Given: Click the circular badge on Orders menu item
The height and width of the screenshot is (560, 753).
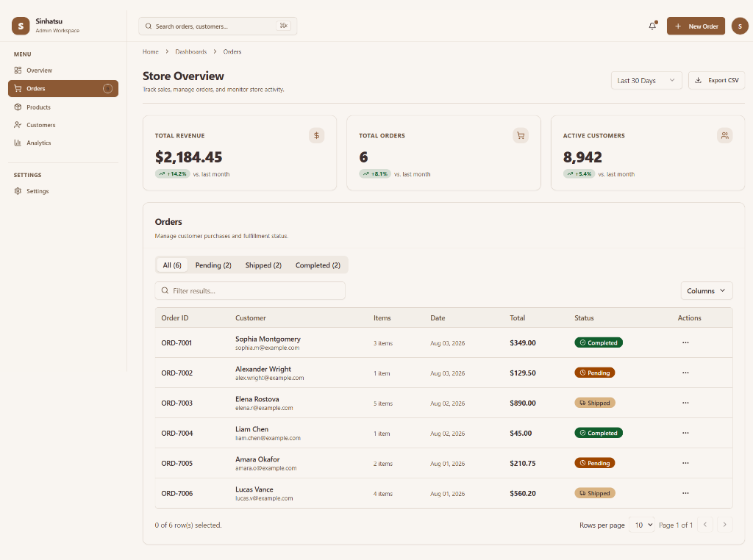Looking at the screenshot, I should pos(107,88).
